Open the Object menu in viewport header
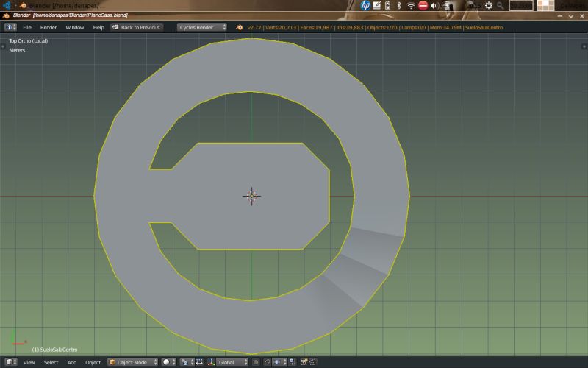The width and height of the screenshot is (588, 368). (x=93, y=362)
